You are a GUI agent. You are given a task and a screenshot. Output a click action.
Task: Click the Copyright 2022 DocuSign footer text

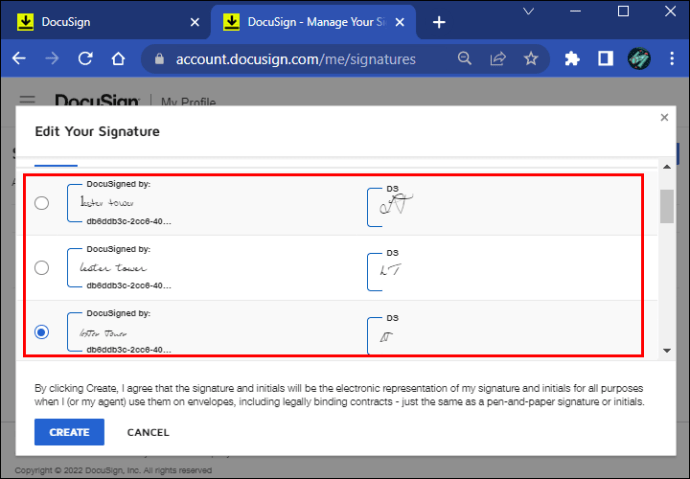(113, 470)
